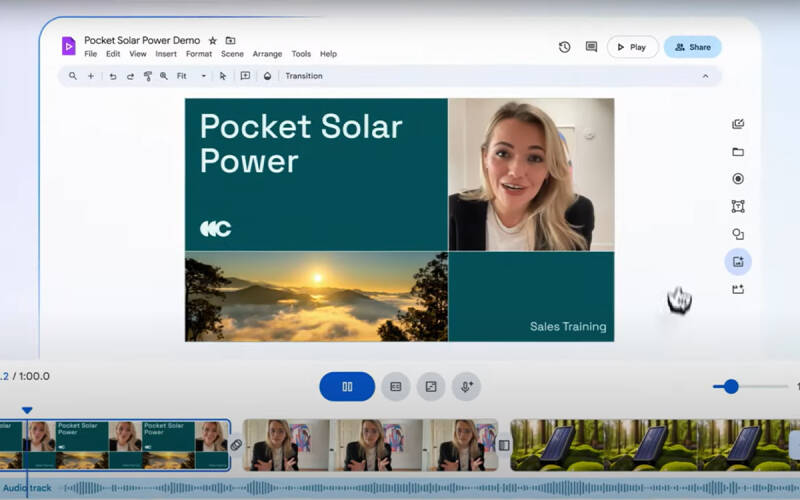Open the Arrange menu
Viewport: 800px width, 500px height.
tap(267, 54)
